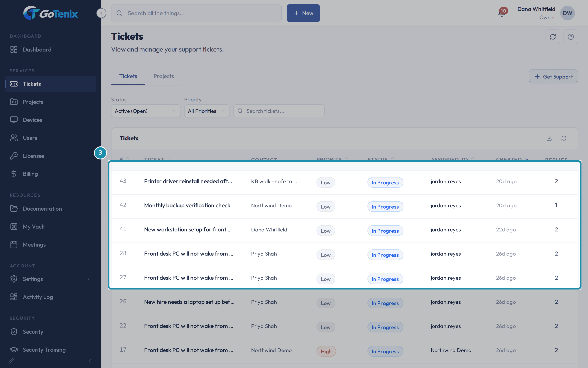Open ticket New hire needs a laptop
The width and height of the screenshot is (588, 368).
click(189, 302)
